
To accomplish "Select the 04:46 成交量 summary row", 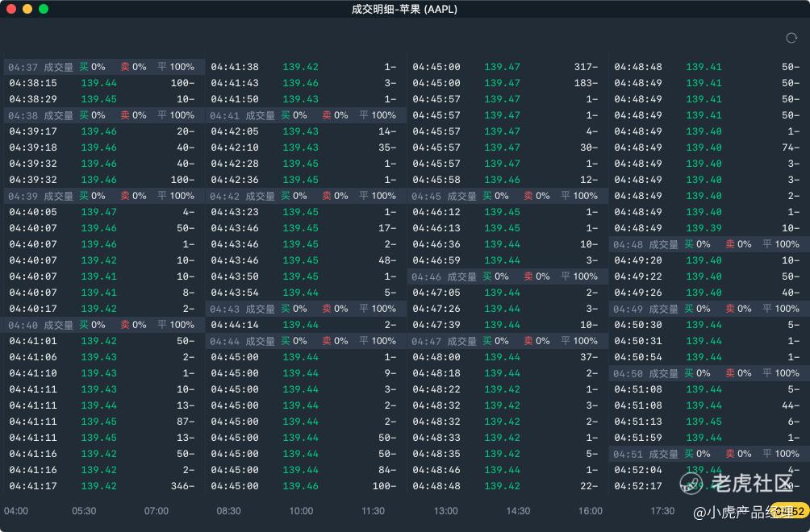I will [507, 276].
